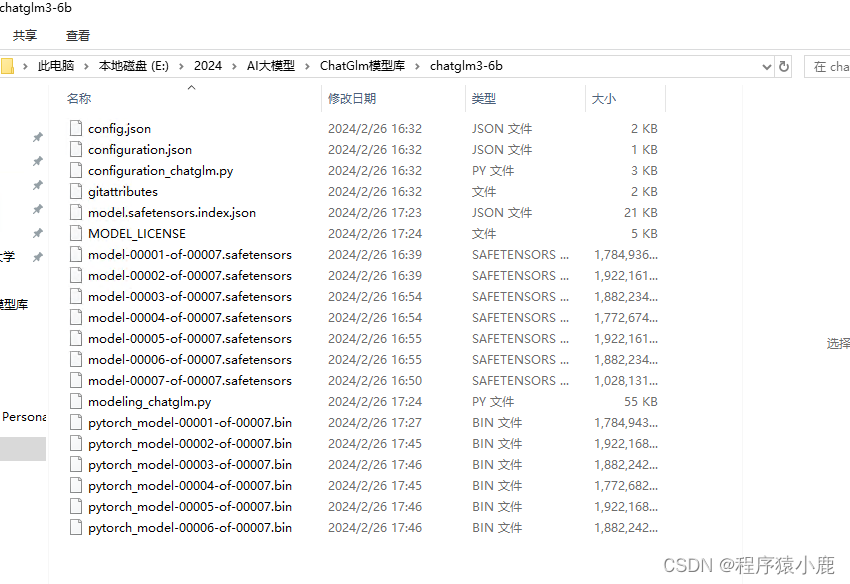
Task: Click the model-00005-of-00007.safetensors file icon
Action: [76, 338]
